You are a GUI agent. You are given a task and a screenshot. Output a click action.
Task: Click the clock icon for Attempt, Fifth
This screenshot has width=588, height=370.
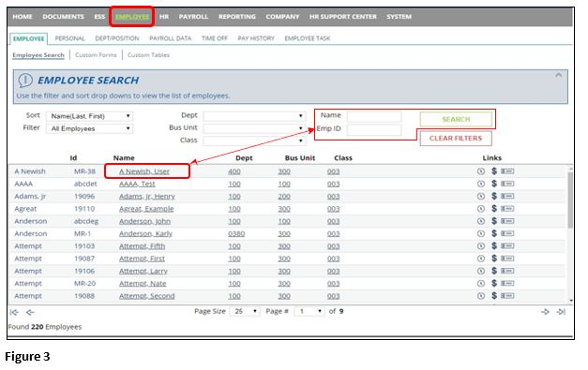click(481, 246)
